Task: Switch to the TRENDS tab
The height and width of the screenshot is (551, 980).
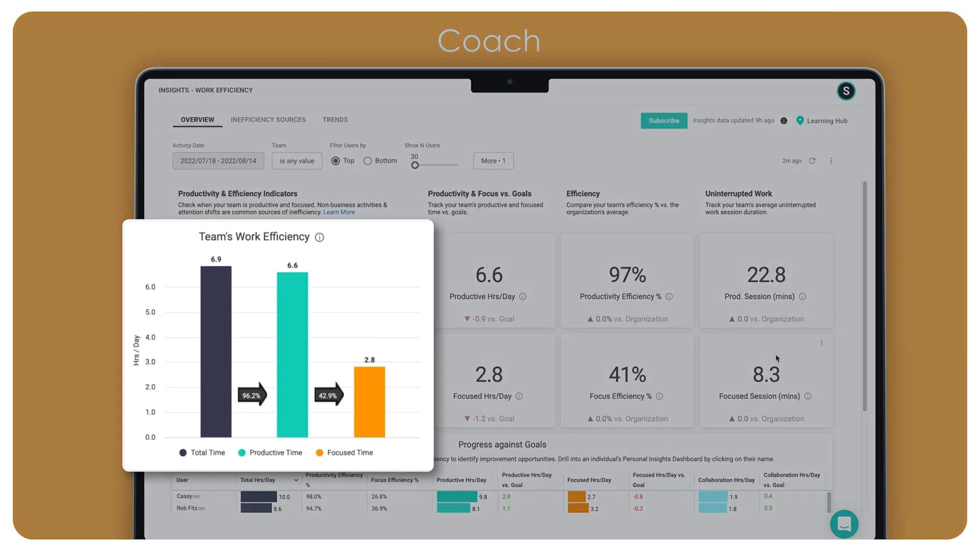Action: [x=334, y=119]
